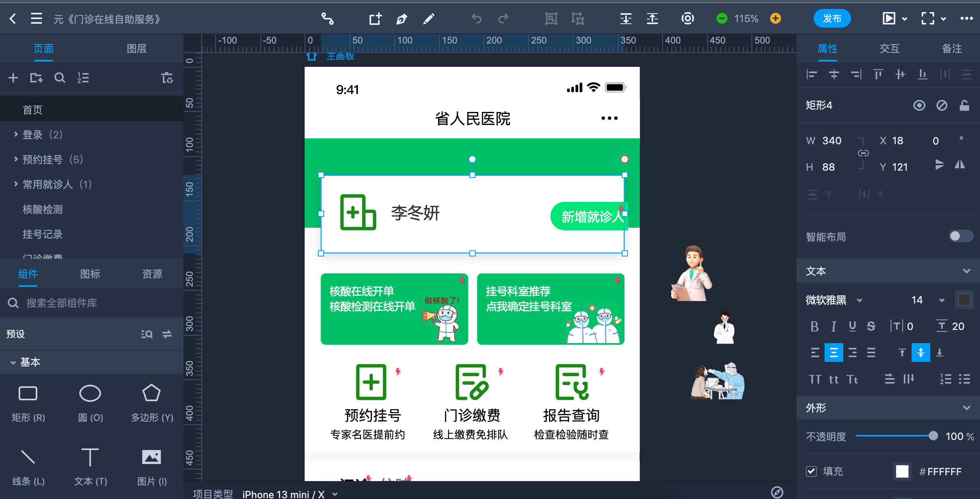Click the bring to front icon
The image size is (980, 499).
652,19
